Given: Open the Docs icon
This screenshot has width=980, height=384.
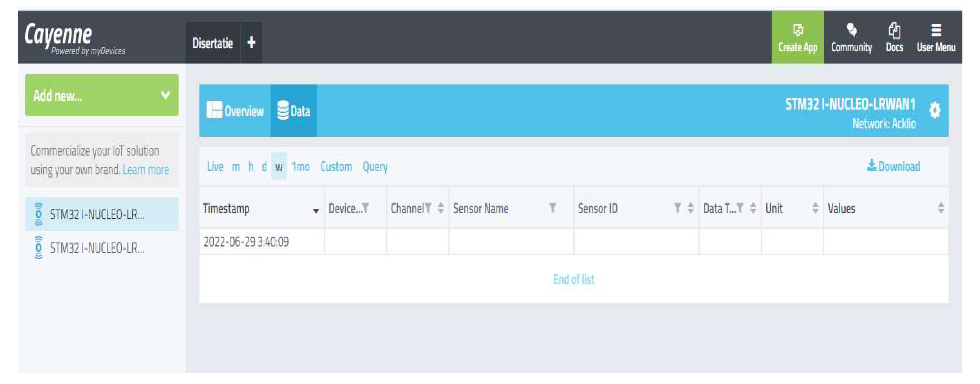Looking at the screenshot, I should 894,30.
